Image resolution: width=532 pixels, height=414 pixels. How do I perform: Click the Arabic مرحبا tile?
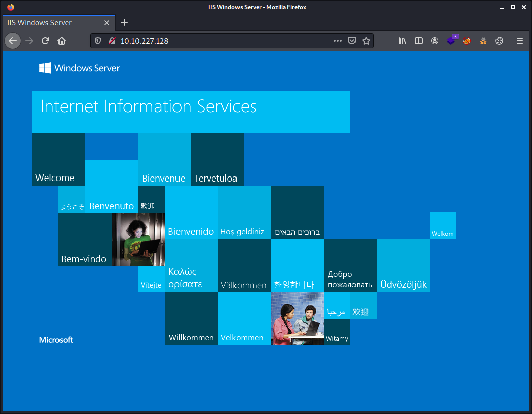337,306
